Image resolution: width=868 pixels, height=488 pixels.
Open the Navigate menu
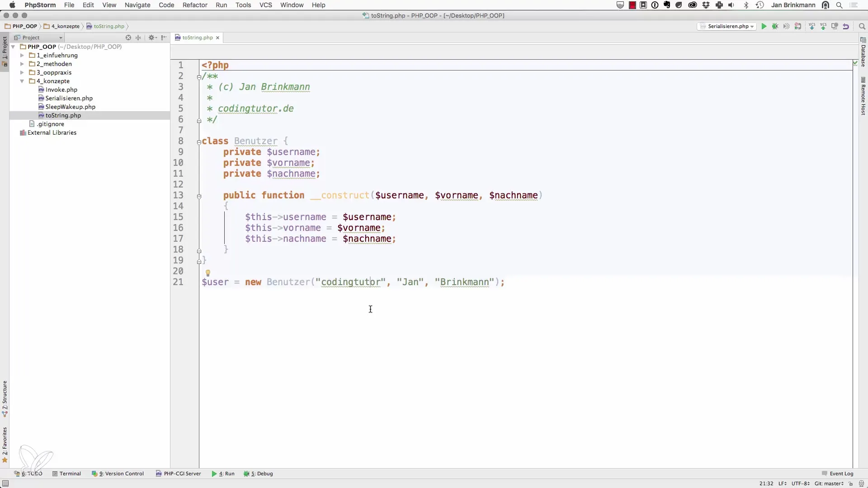pyautogui.click(x=137, y=5)
